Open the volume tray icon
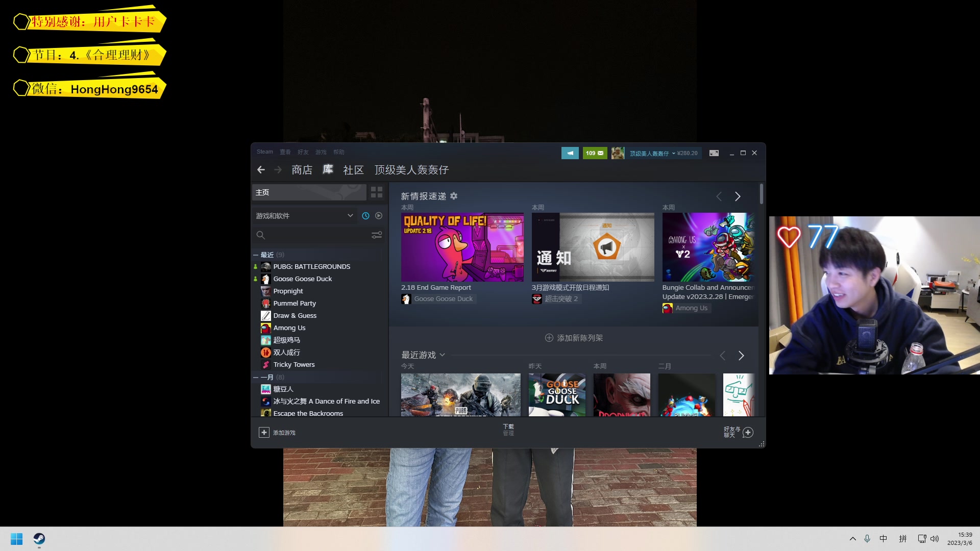Image resolution: width=980 pixels, height=551 pixels. 935,539
